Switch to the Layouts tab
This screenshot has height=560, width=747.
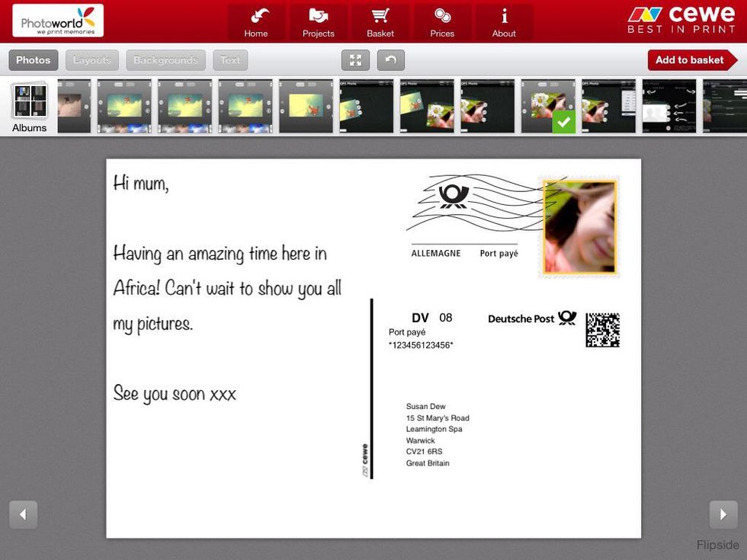pos(92,60)
